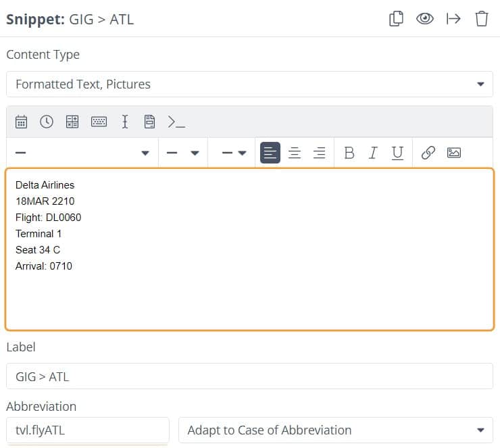The height and width of the screenshot is (448, 500).
Task: Toggle right text alignment
Action: (319, 153)
